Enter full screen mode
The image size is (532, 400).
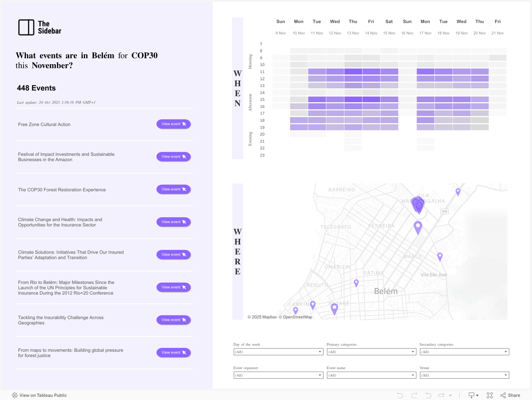(x=490, y=395)
